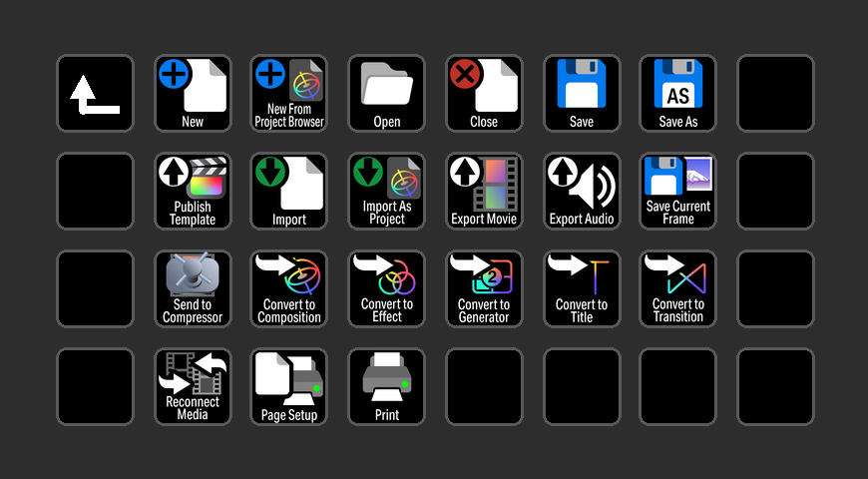Click Save Current Frame key

(x=678, y=191)
